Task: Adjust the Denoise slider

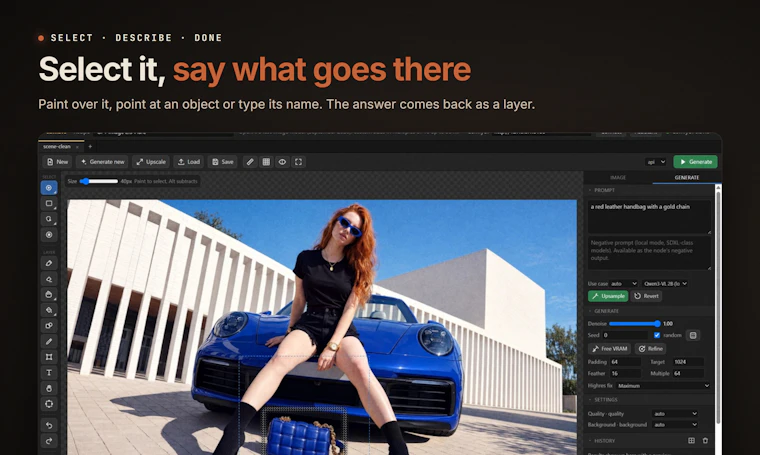Action: 634,324
